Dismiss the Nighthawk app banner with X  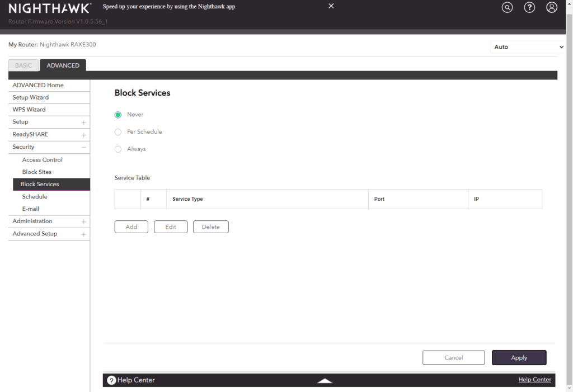pos(331,6)
